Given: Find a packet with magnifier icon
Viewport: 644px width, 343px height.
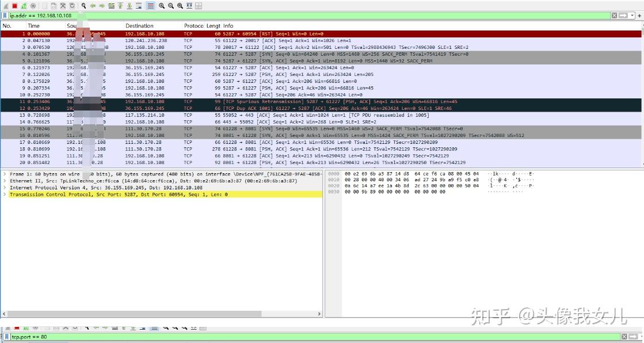Looking at the screenshot, I should pyautogui.click(x=84, y=6).
